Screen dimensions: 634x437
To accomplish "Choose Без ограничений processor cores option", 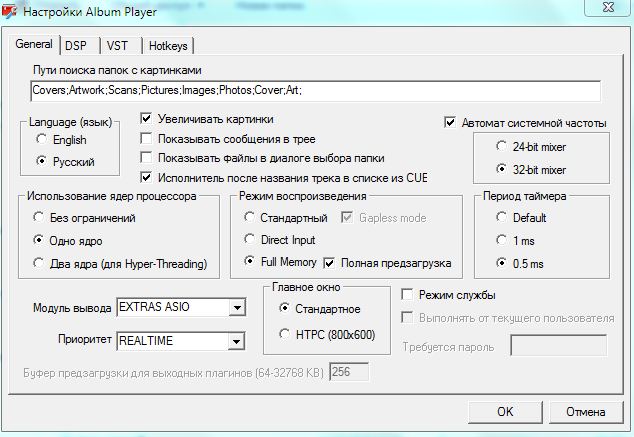I will tap(38, 217).
